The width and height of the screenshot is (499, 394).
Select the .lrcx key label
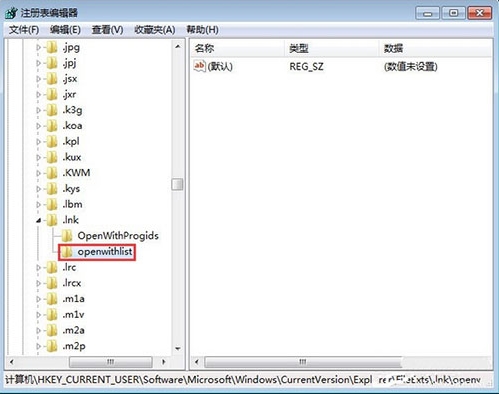click(x=72, y=283)
